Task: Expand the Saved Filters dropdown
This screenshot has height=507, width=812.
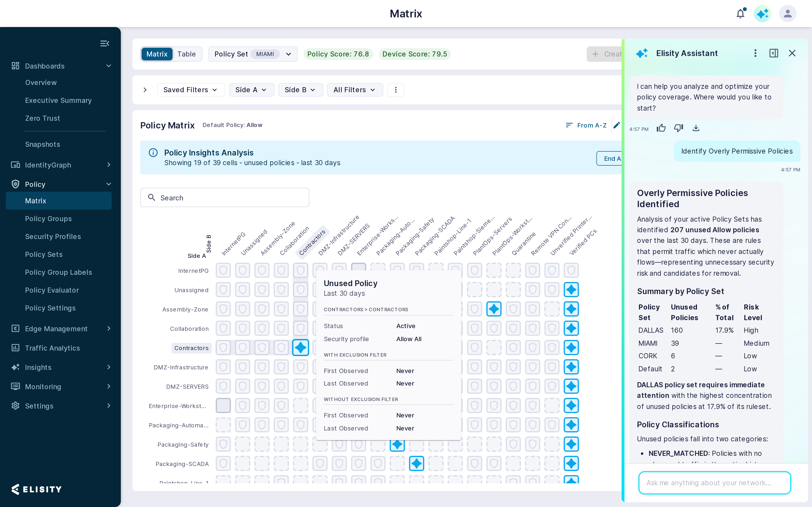Action: coord(191,90)
